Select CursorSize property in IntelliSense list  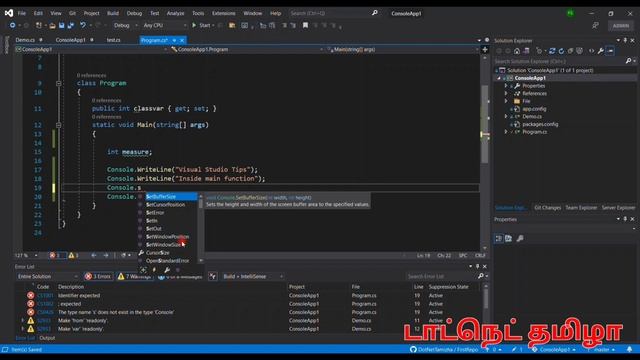[x=167, y=253]
